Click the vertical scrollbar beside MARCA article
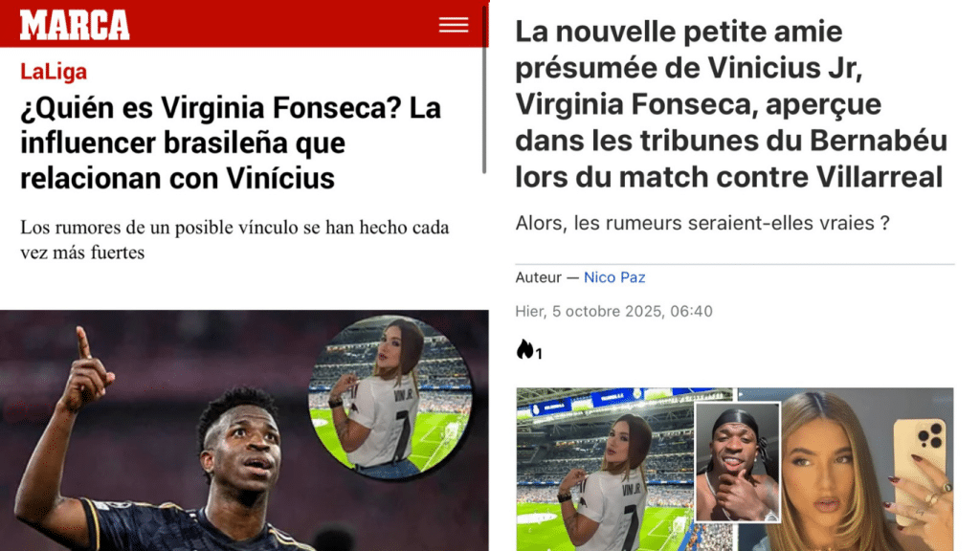 (484, 87)
